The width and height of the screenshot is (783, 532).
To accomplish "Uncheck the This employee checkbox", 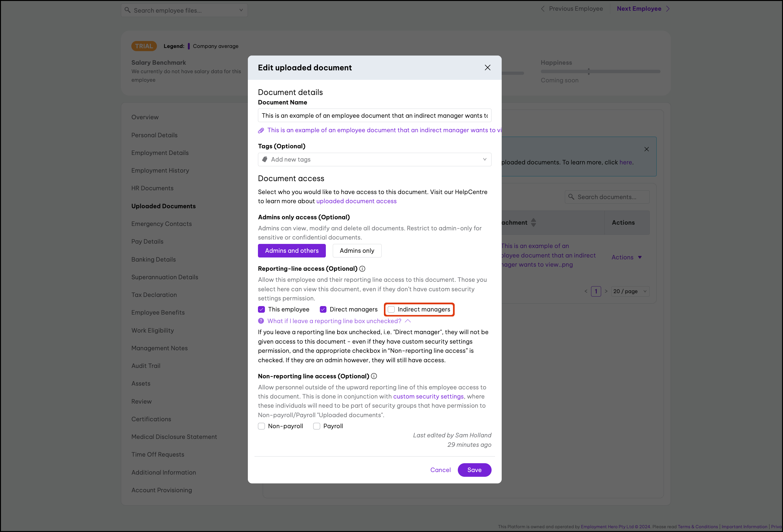I will click(261, 310).
